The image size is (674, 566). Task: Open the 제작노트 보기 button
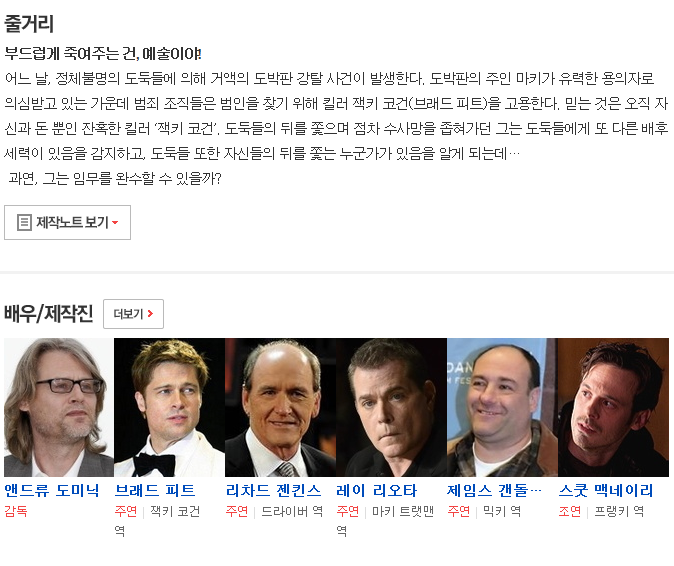click(x=67, y=222)
